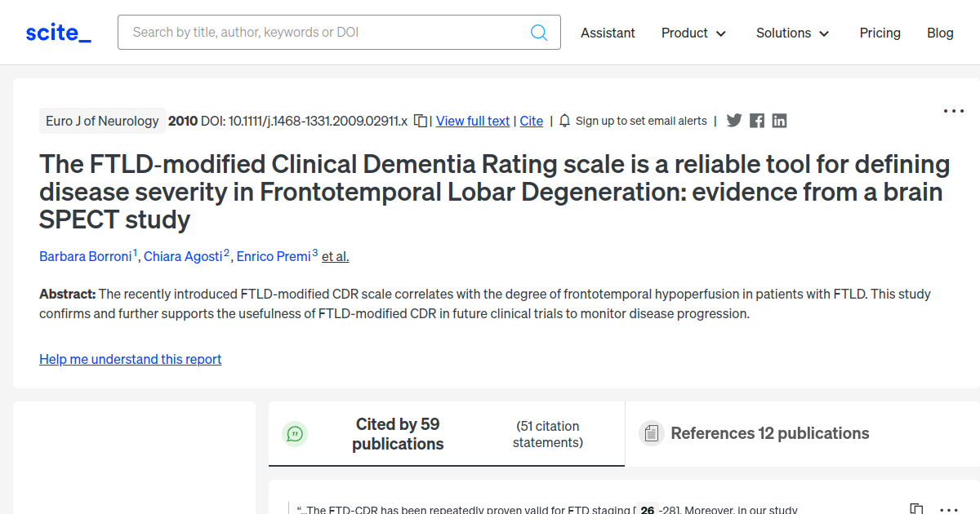Click the references document icon
Screen dimensions: 980x514
(651, 433)
